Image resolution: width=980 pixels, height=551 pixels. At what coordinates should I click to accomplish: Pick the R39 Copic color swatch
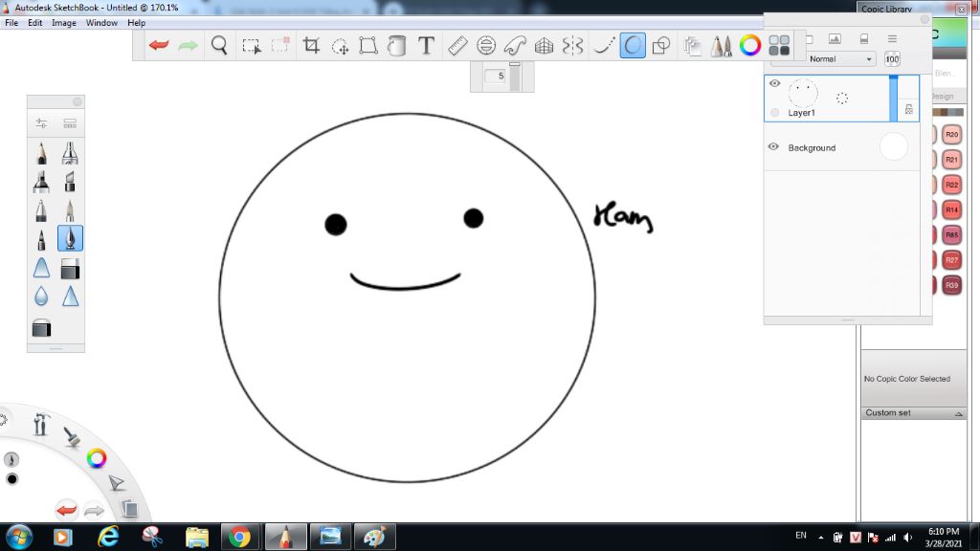951,285
